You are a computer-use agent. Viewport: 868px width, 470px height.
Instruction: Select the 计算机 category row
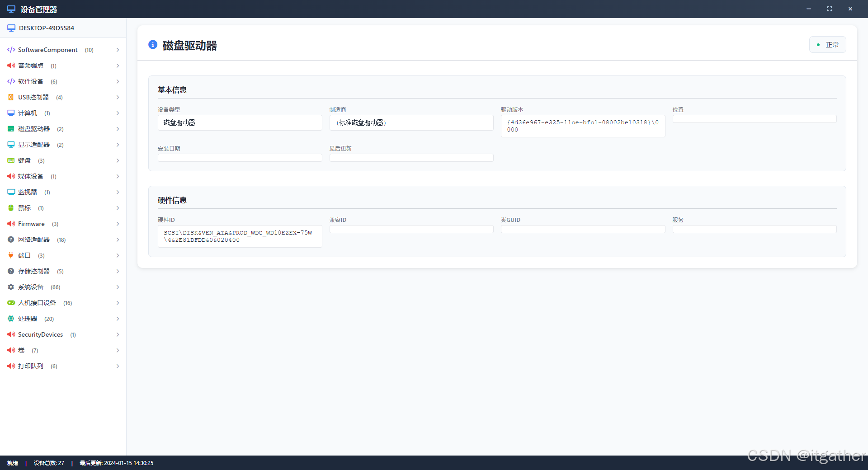click(63, 113)
